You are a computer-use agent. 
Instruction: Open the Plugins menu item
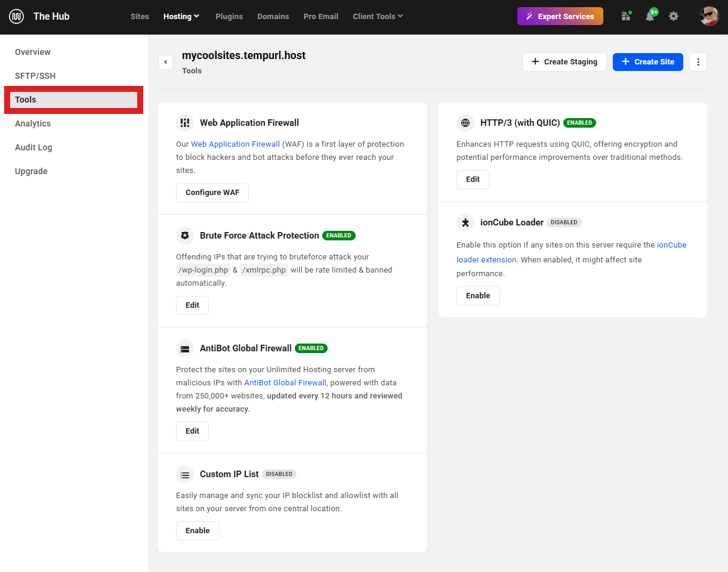[229, 16]
